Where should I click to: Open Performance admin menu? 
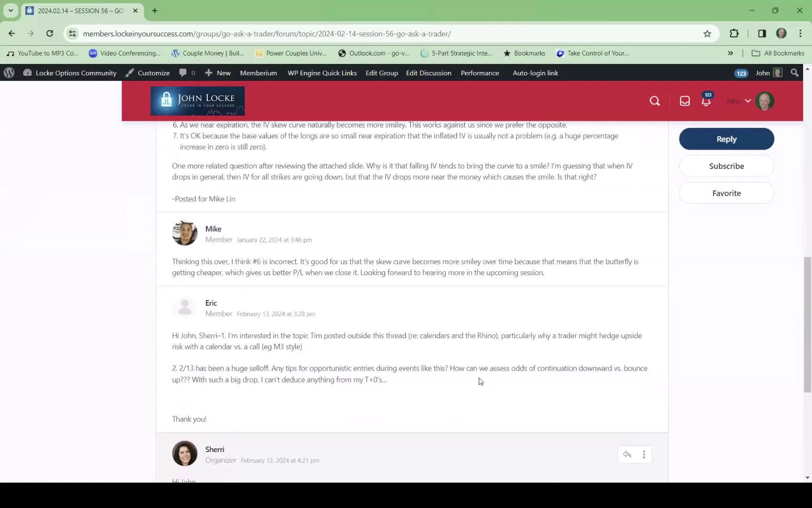point(480,73)
